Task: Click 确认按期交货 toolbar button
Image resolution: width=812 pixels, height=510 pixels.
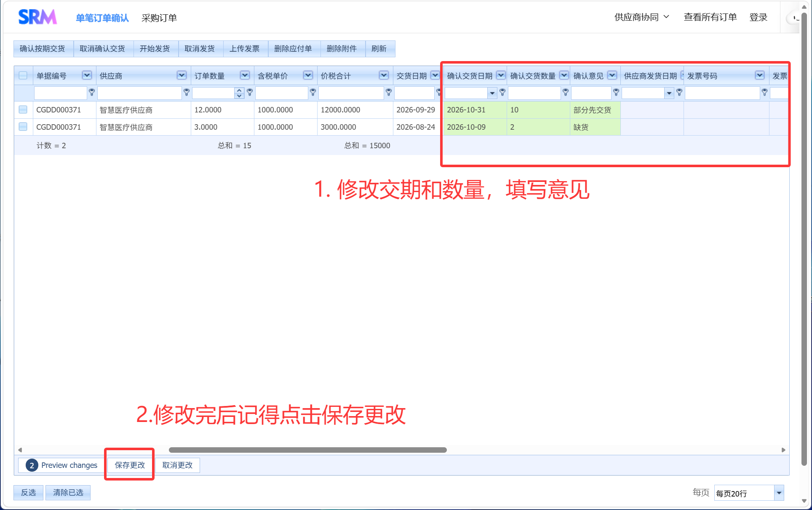Action: (x=43, y=49)
